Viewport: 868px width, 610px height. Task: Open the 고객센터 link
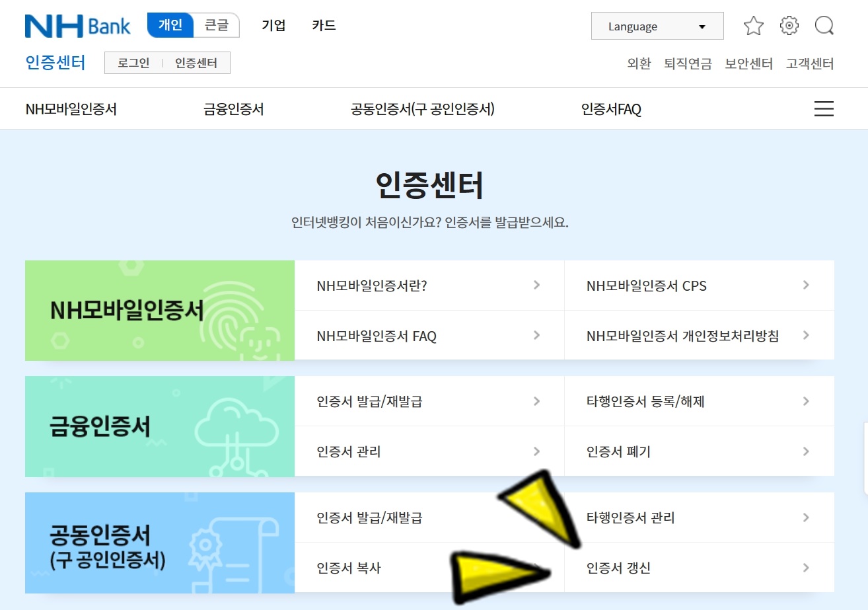pyautogui.click(x=810, y=64)
